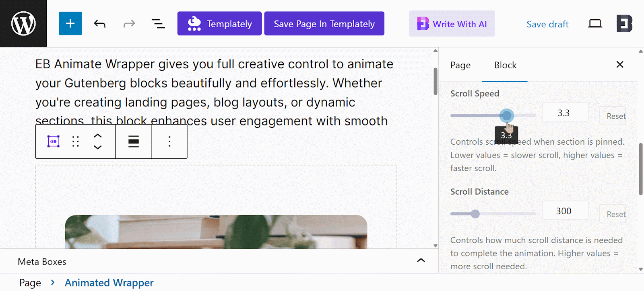The height and width of the screenshot is (291, 644).
Task: Open block options three-dot menu
Action: click(169, 141)
